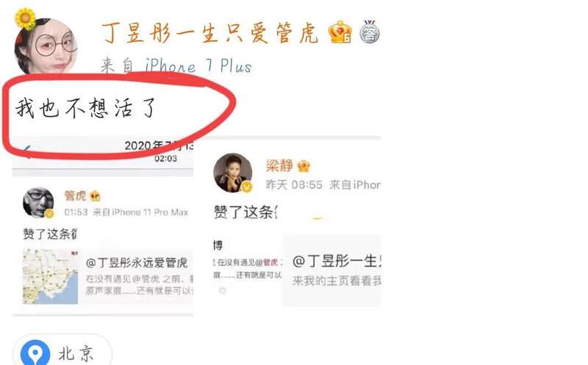Click the crown badge next to 梁静

coord(304,166)
